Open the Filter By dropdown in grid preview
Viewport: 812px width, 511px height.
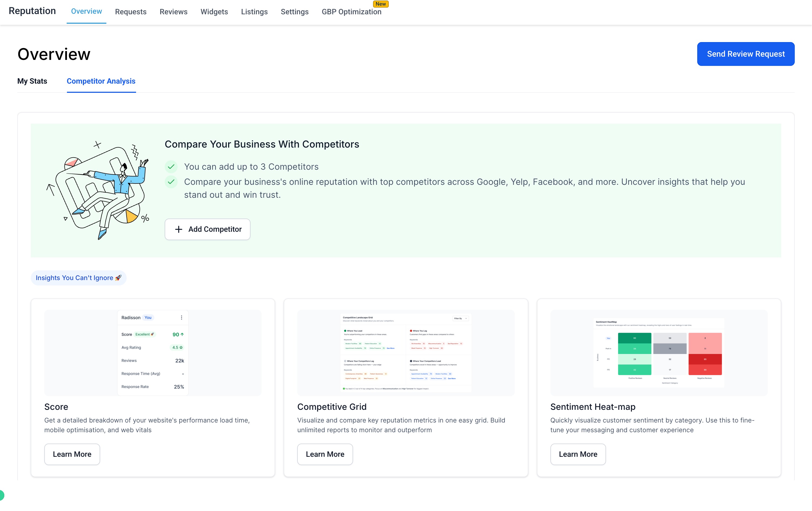click(x=460, y=318)
